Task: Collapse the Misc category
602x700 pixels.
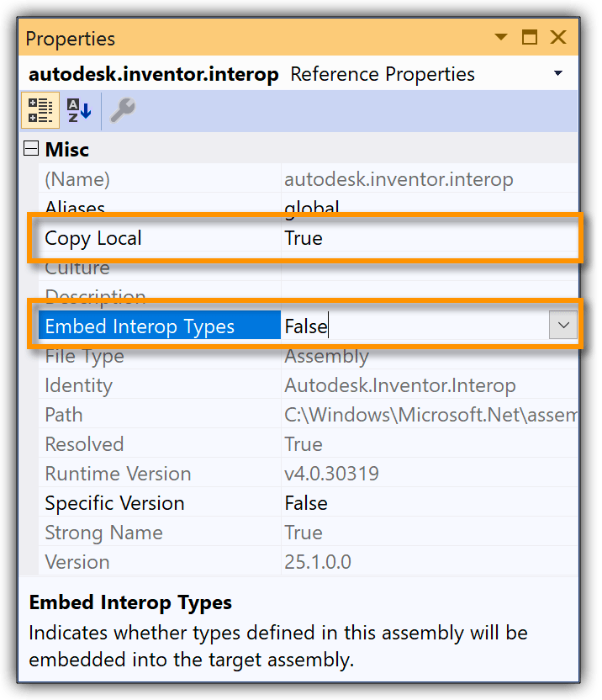Action: tap(30, 149)
